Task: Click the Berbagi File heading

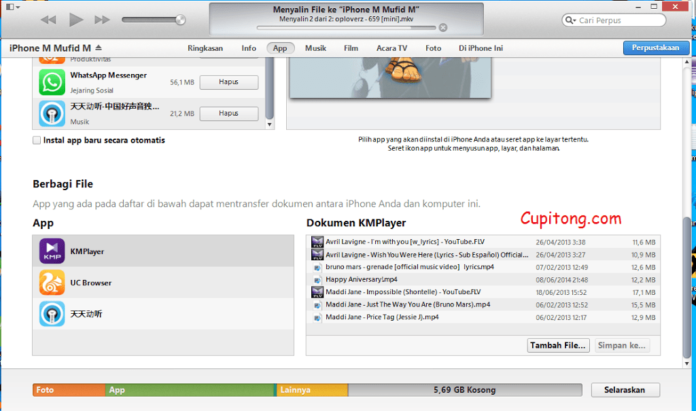Action: click(63, 184)
